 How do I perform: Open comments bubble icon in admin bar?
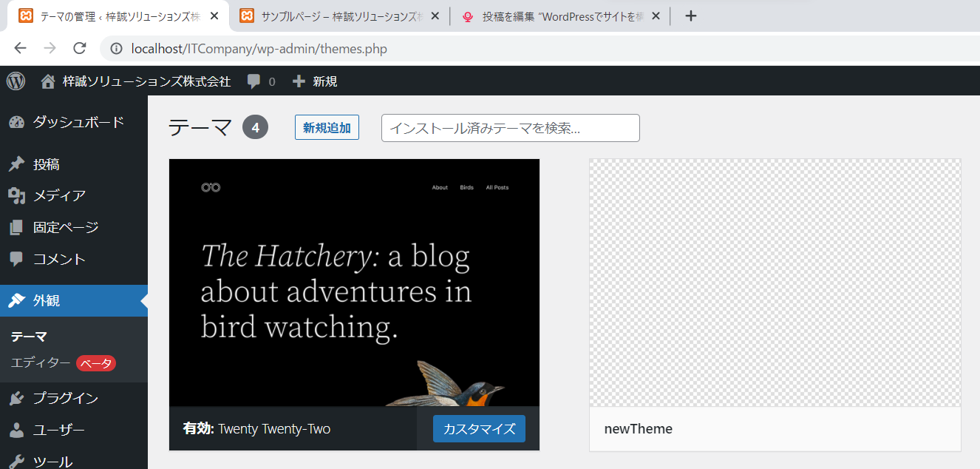[x=253, y=81]
